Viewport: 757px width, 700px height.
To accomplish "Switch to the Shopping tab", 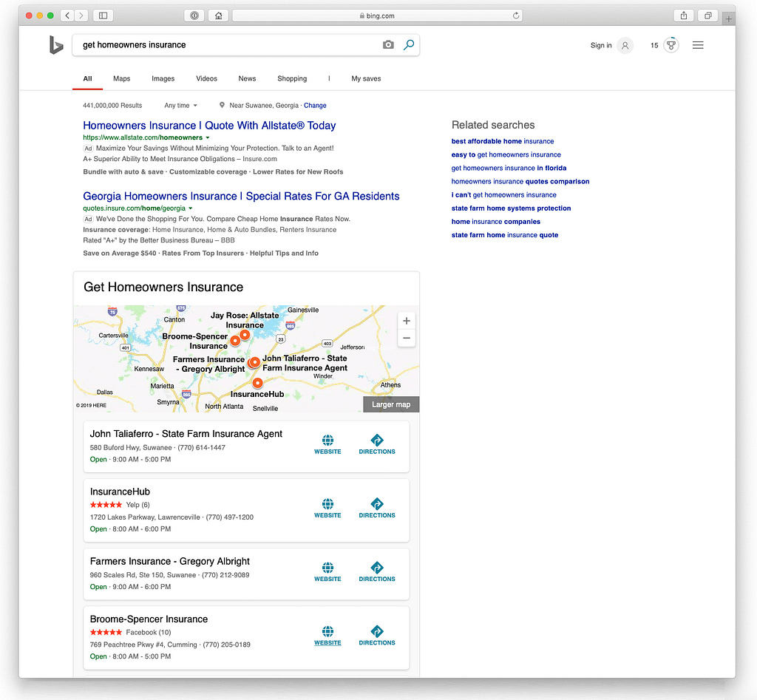I will (x=292, y=78).
